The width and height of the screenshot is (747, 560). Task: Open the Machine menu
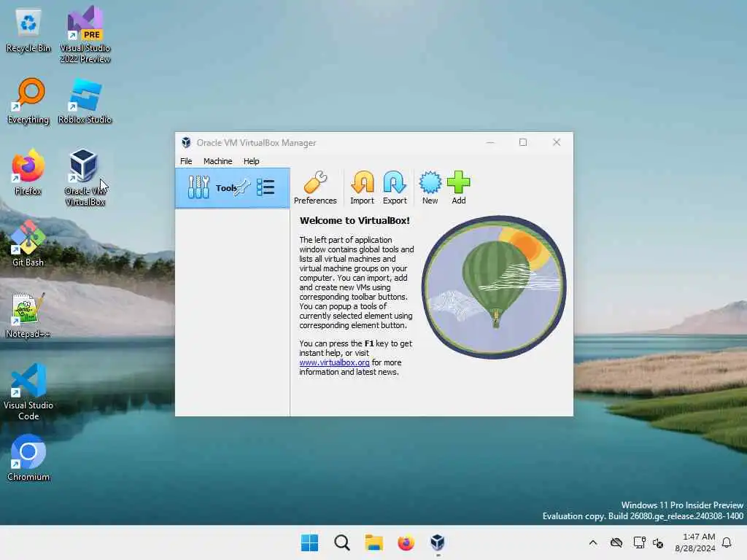217,161
